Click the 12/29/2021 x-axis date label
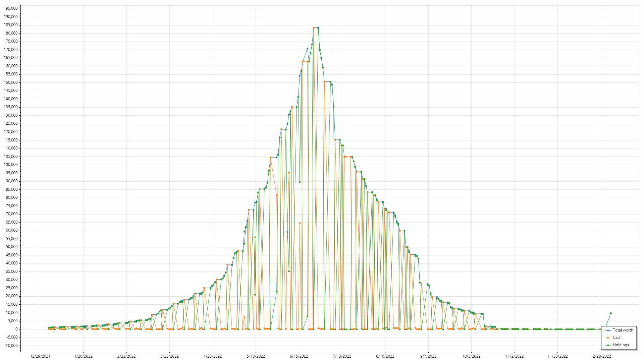The height and width of the screenshot is (362, 644). point(40,356)
